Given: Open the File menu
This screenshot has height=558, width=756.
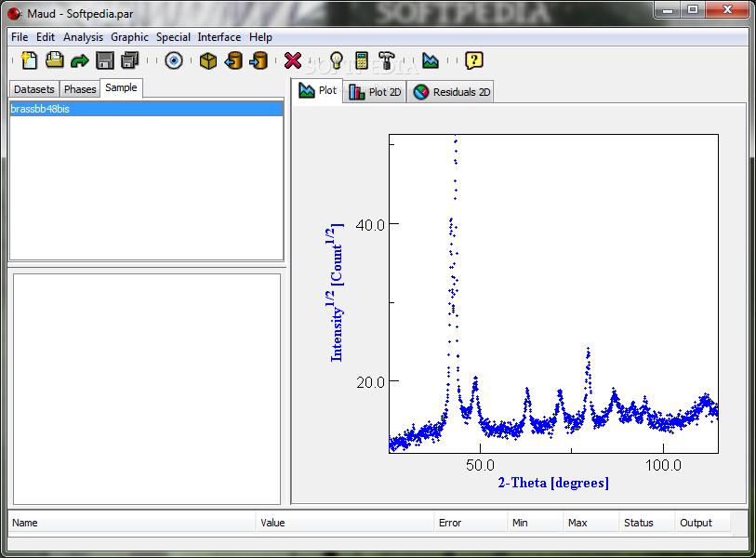Looking at the screenshot, I should pos(20,37).
